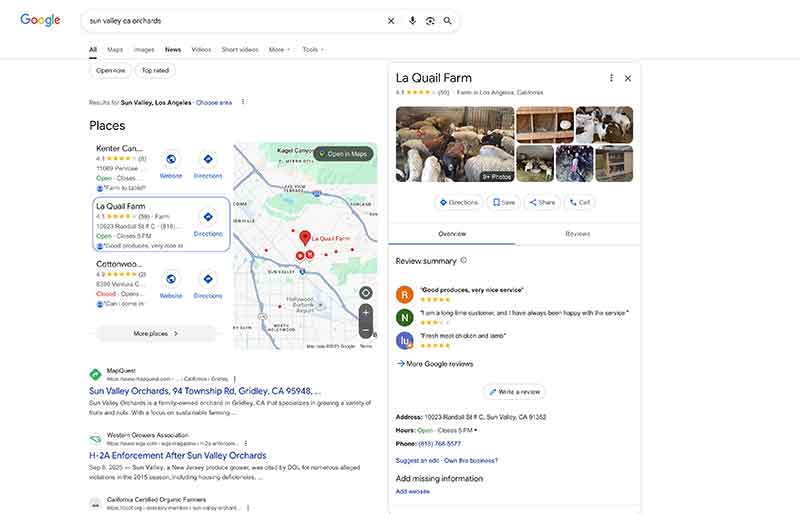Expand the More places list
Viewport: 800px width, 514px height.
(155, 333)
